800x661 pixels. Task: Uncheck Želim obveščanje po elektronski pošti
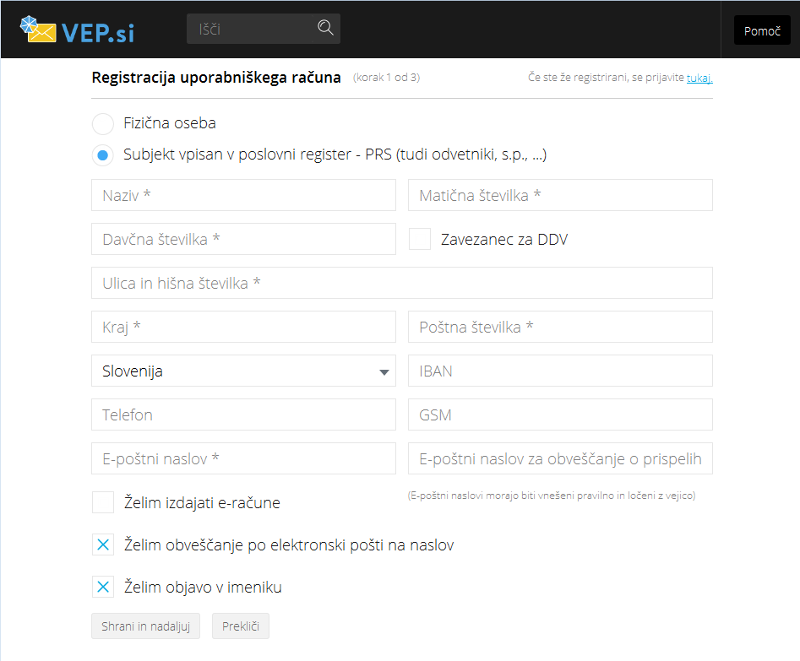[103, 545]
